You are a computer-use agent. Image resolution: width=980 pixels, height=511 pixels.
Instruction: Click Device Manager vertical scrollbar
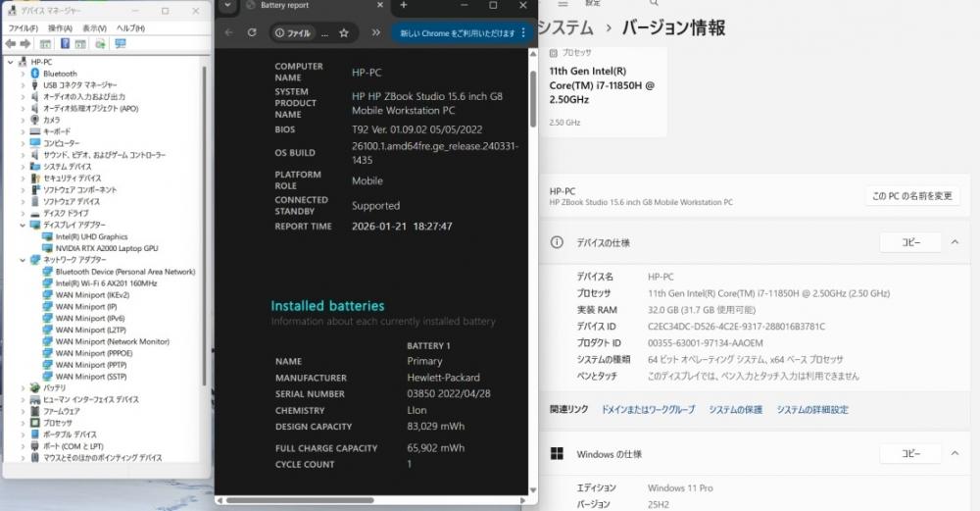point(205,226)
